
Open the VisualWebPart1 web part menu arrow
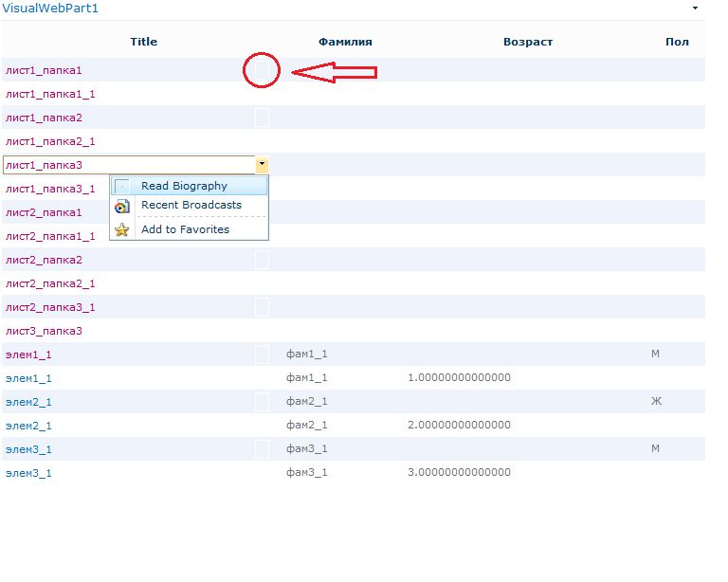pyautogui.click(x=695, y=8)
